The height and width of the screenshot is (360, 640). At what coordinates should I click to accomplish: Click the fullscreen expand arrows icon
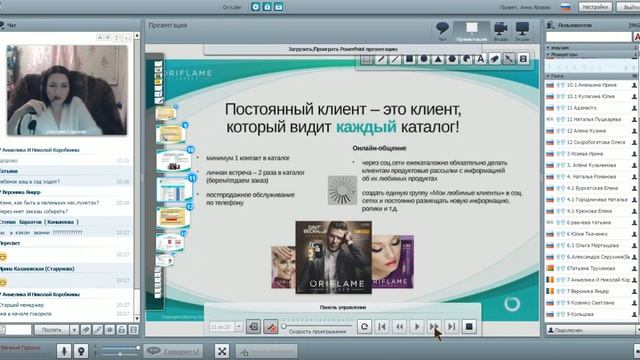[x=222, y=351]
